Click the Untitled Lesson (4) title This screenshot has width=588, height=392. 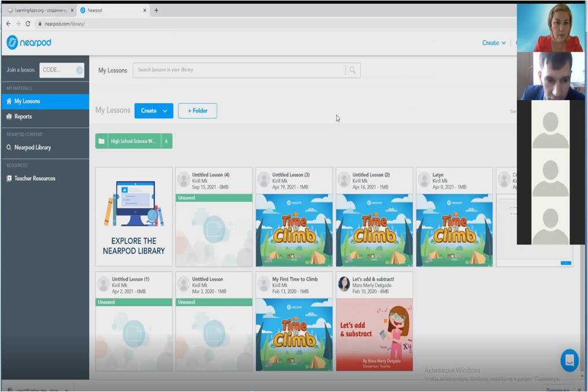pyautogui.click(x=211, y=175)
